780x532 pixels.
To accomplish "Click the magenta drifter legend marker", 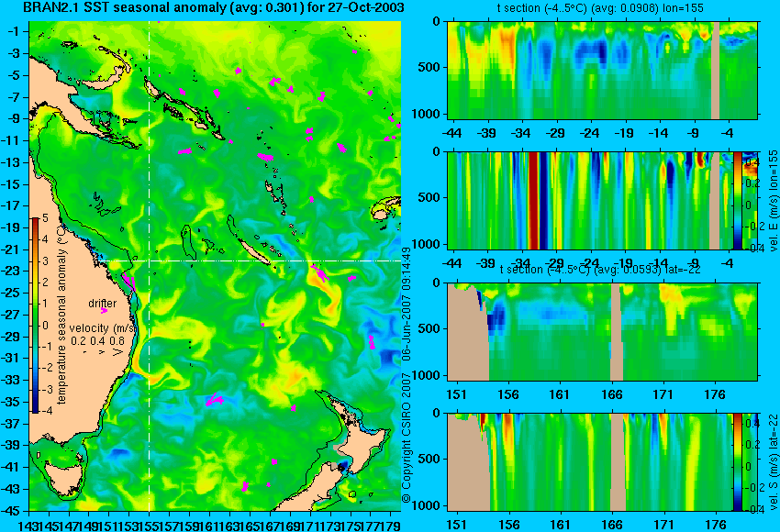I will (104, 311).
